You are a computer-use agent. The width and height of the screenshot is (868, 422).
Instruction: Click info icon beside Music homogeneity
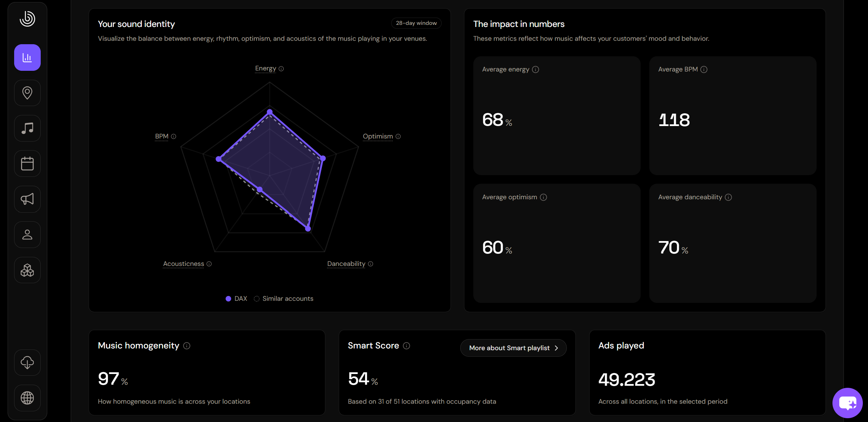pos(187,346)
